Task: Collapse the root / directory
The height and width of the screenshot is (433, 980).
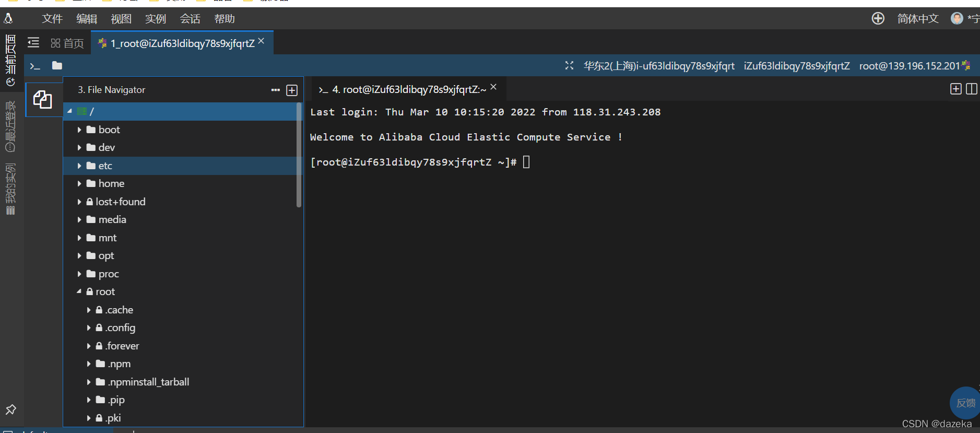Action: (69, 111)
